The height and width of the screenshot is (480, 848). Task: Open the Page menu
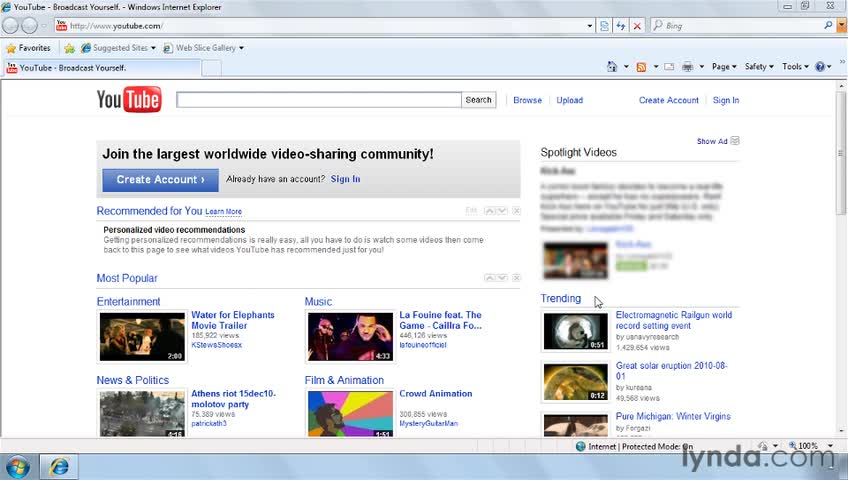click(724, 67)
